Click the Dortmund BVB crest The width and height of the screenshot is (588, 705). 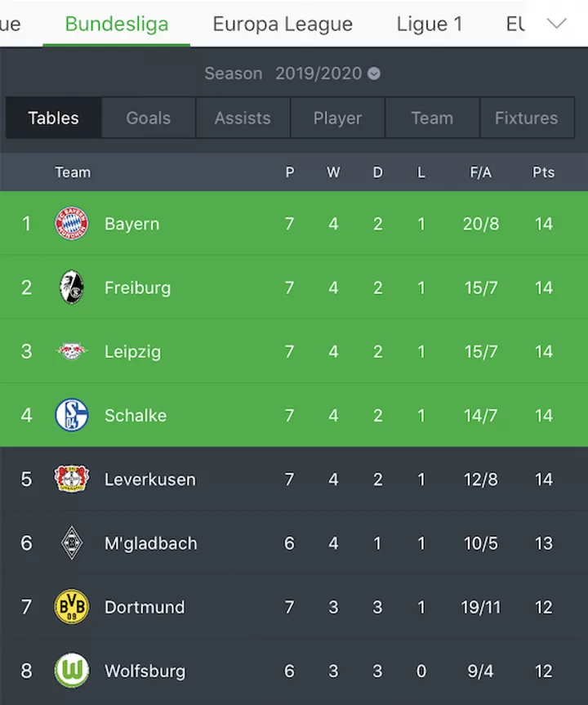point(73,607)
